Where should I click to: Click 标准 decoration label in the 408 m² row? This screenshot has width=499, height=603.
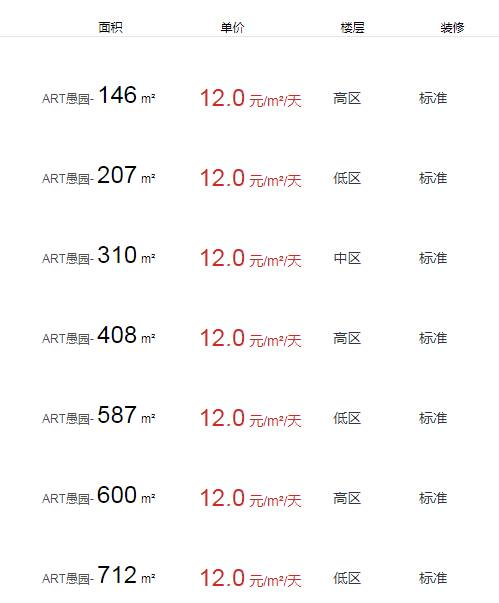point(433,338)
